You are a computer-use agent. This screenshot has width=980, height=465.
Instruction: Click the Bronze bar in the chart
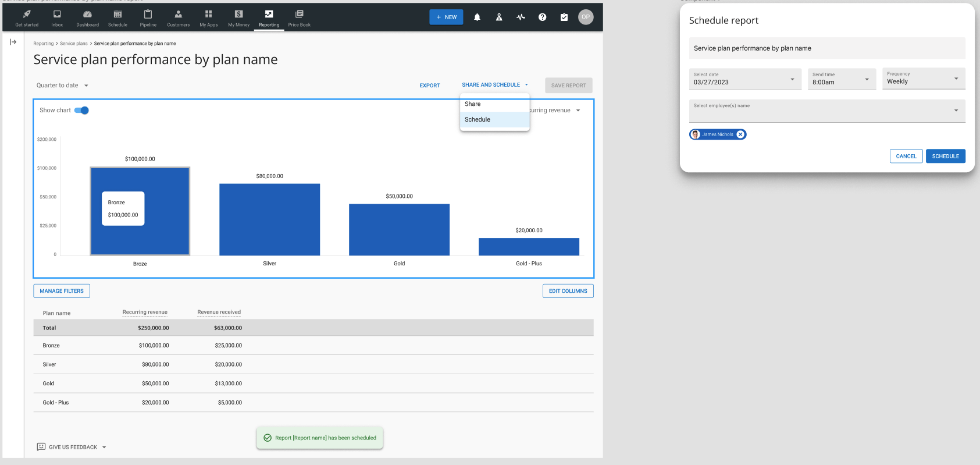[x=169, y=233]
